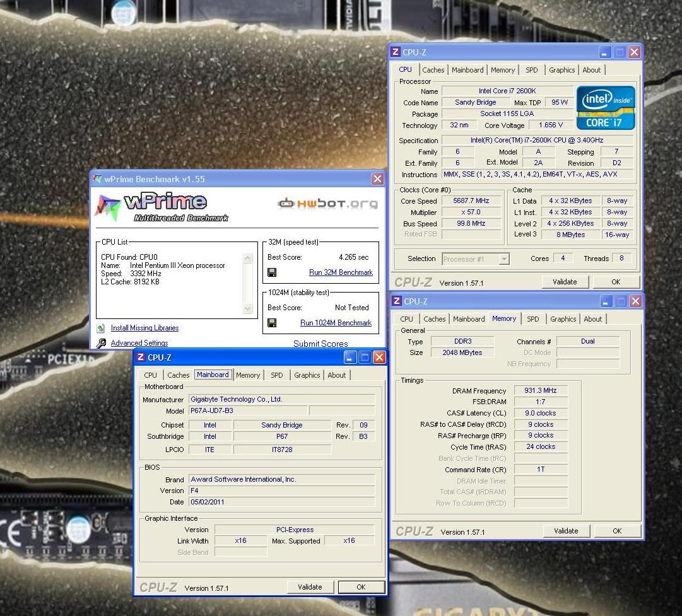Click the save icon beside Run 32M Benchmark
Viewport: 682px width, 616px height.
coord(272,272)
